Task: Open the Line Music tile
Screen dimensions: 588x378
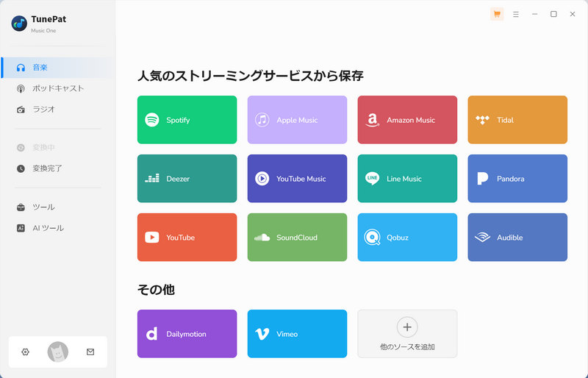Action: click(x=407, y=179)
